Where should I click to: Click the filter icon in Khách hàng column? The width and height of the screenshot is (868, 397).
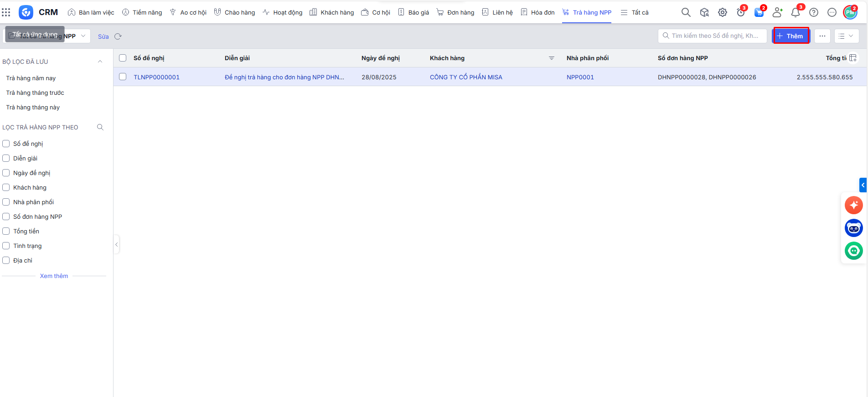point(551,58)
